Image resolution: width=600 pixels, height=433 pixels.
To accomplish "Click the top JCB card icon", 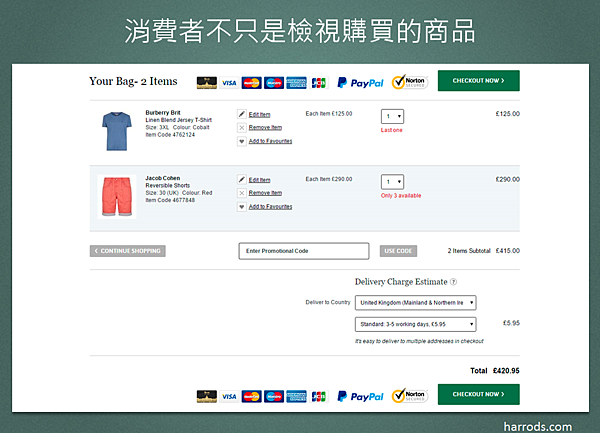I will (x=318, y=83).
